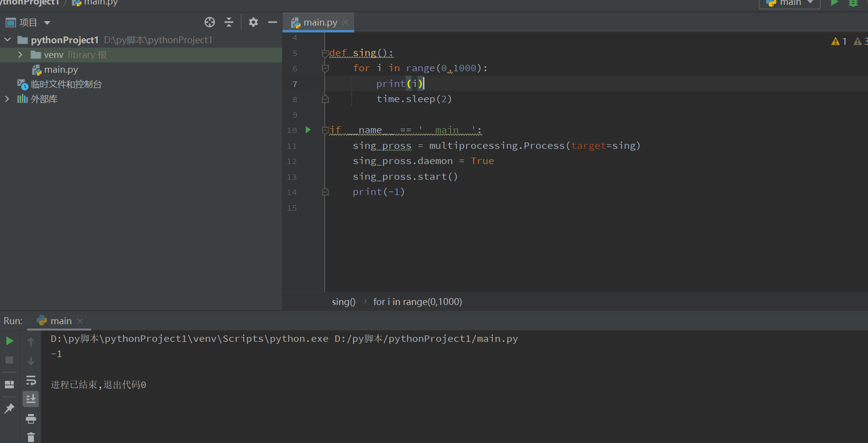Click the 进程已结束,退出代码0 message
This screenshot has width=868, height=443.
pyautogui.click(x=98, y=385)
